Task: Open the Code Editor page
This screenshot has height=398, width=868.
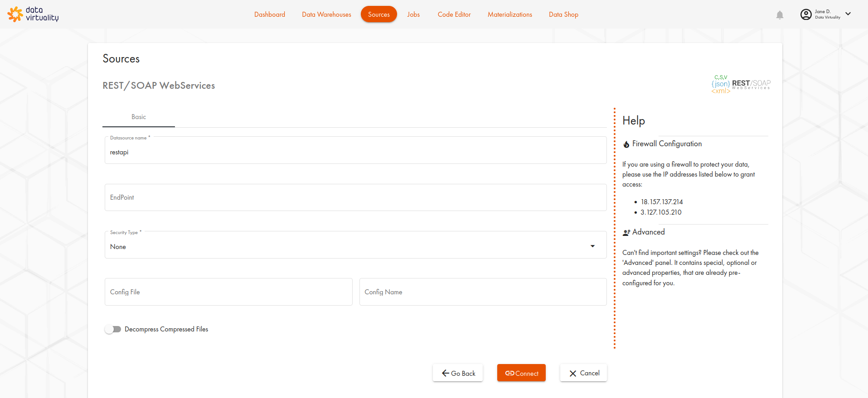Action: point(454,14)
